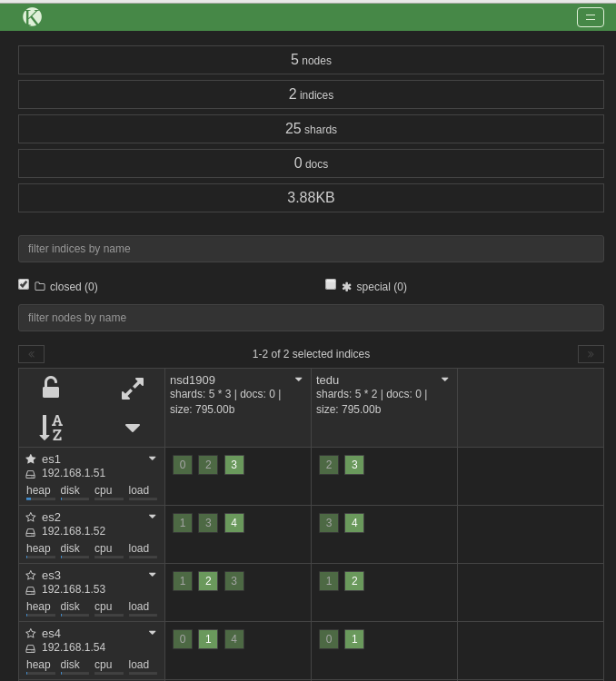Click the disk icon beside 192.168.1.54
This screenshot has height=681, width=616.
[x=30, y=648]
